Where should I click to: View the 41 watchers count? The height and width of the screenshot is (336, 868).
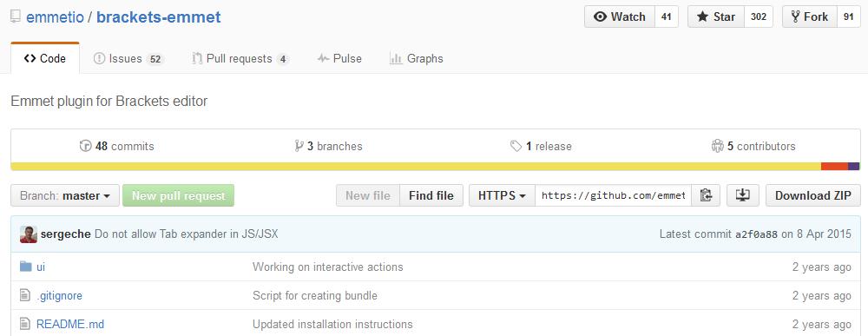(667, 16)
